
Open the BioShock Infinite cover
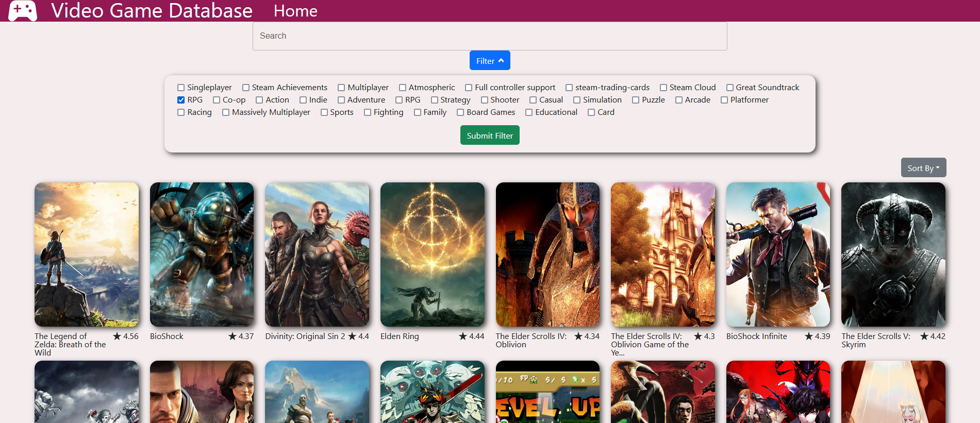click(778, 255)
